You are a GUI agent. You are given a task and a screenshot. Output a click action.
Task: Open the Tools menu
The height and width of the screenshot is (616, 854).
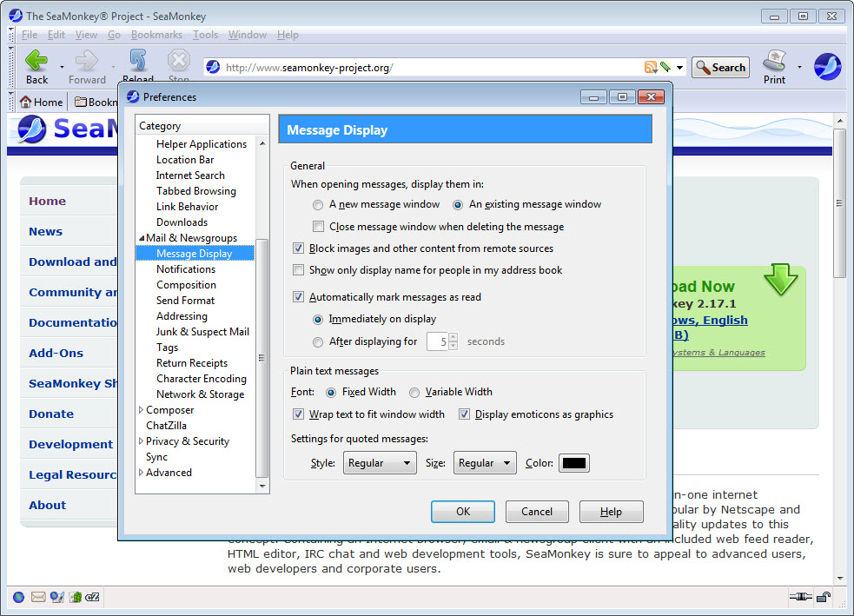205,35
